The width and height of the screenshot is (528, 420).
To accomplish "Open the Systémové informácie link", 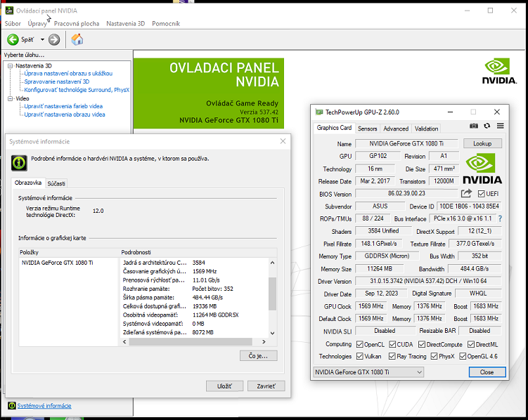I will 44,405.
